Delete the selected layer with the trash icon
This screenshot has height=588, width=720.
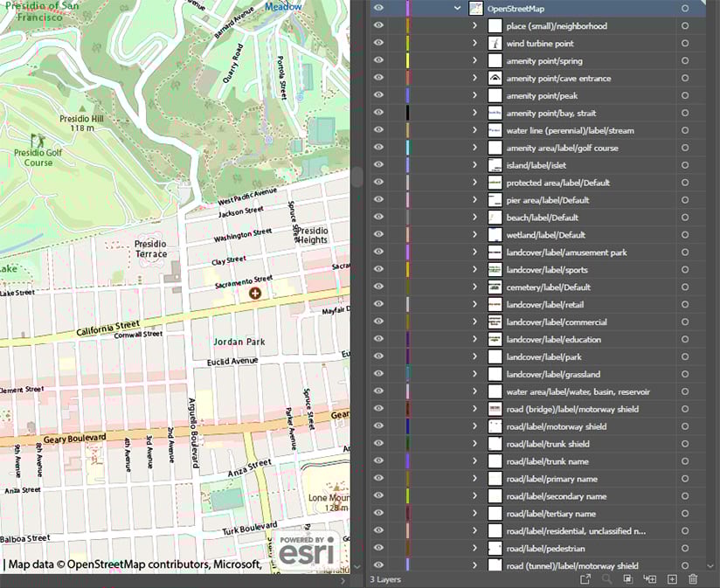pyautogui.click(x=693, y=578)
